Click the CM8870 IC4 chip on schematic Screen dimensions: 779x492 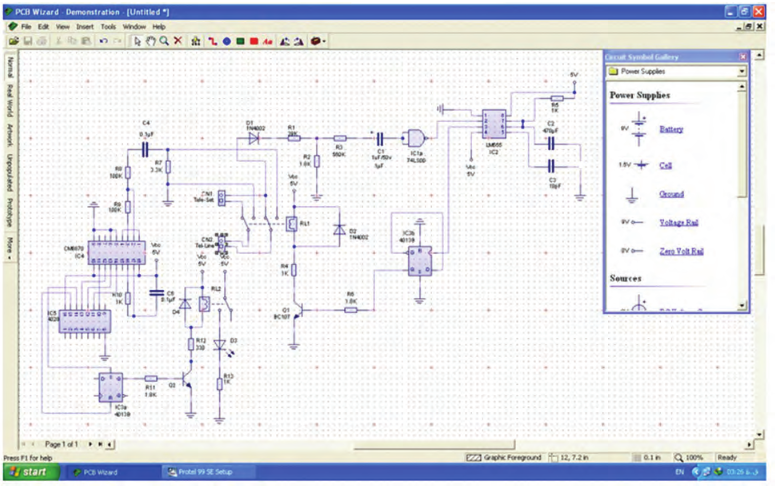(x=117, y=253)
